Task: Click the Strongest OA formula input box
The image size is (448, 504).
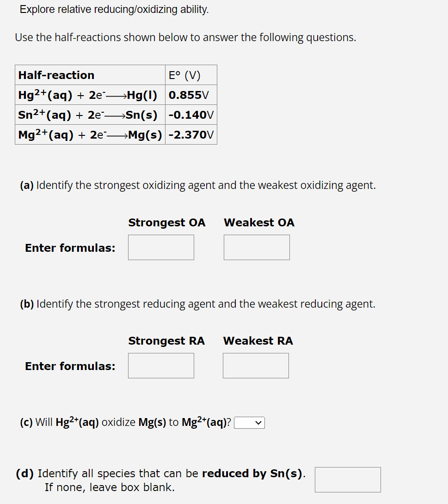Action: pos(160,247)
